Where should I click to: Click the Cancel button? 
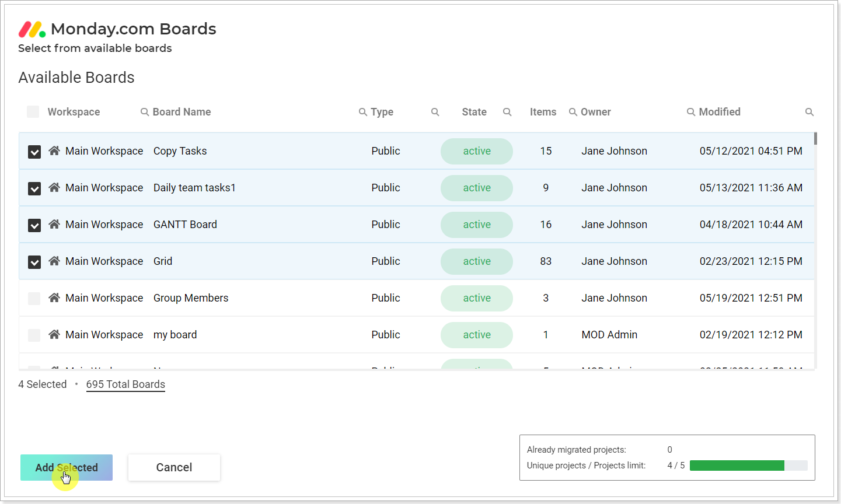coord(173,467)
